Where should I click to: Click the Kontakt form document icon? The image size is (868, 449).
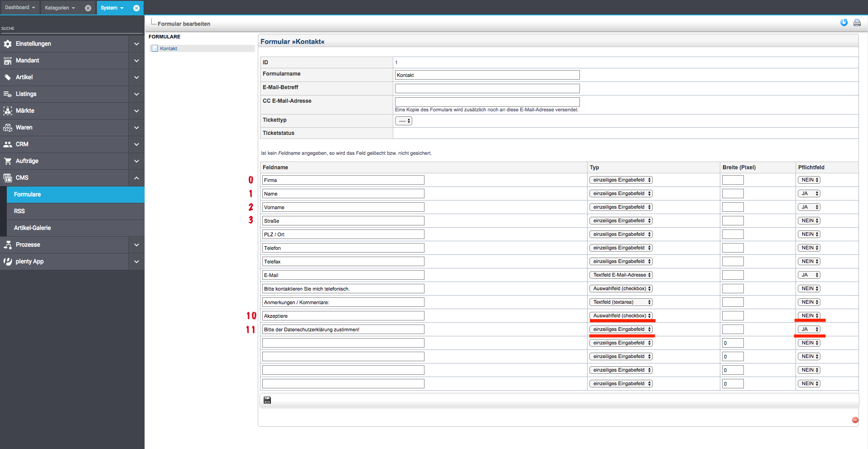(155, 48)
